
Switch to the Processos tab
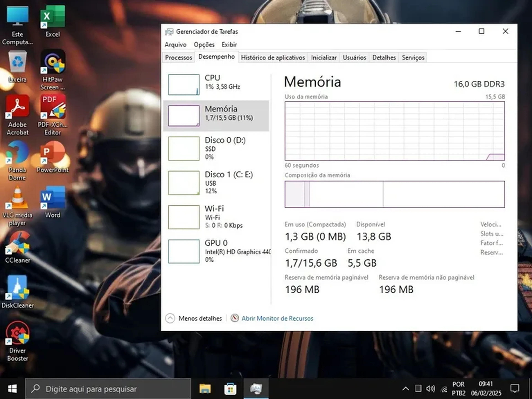click(178, 58)
